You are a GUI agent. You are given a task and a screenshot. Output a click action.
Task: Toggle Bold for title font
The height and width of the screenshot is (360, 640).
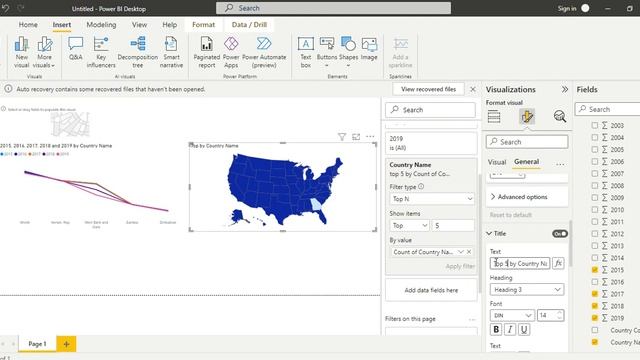496,329
